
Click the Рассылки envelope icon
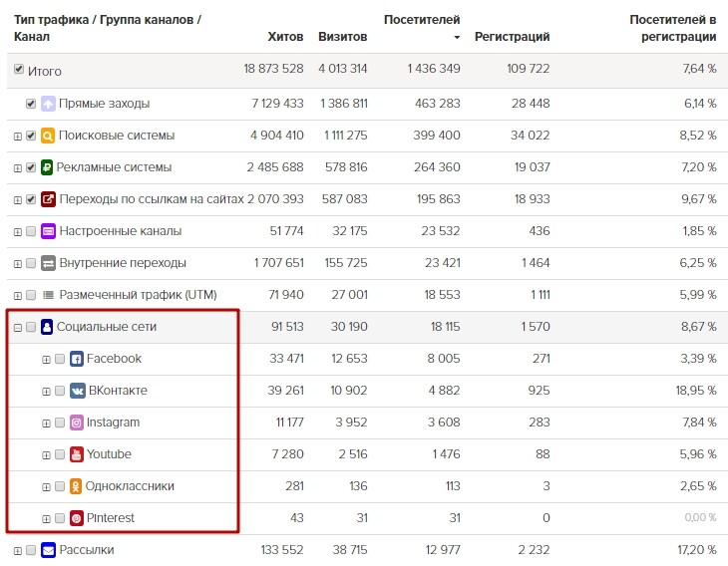pyautogui.click(x=47, y=550)
